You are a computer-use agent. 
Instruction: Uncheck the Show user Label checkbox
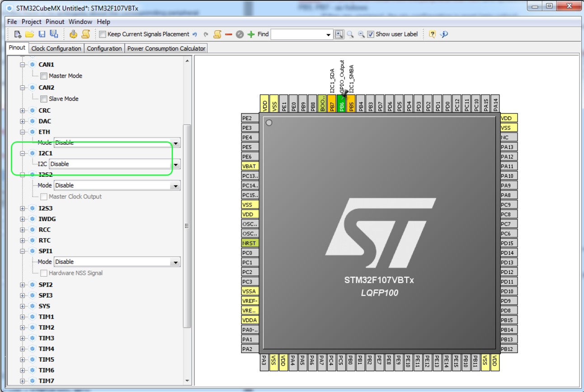tap(371, 34)
